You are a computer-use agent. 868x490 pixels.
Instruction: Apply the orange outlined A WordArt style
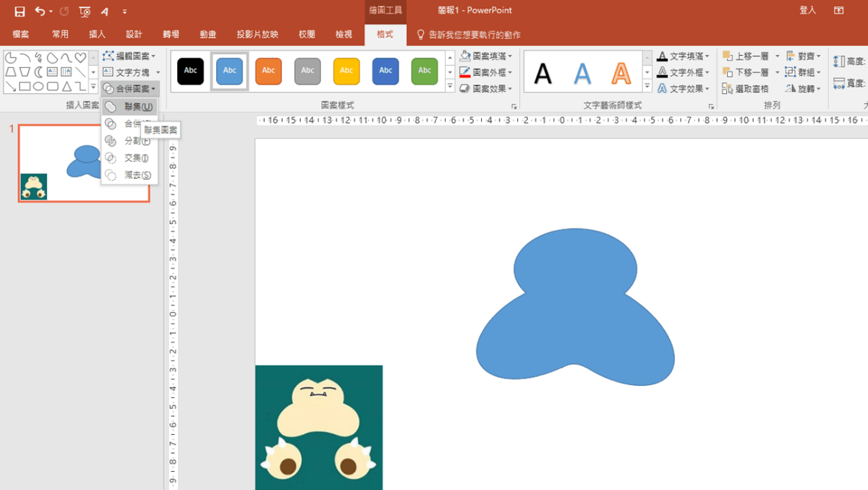pos(621,73)
